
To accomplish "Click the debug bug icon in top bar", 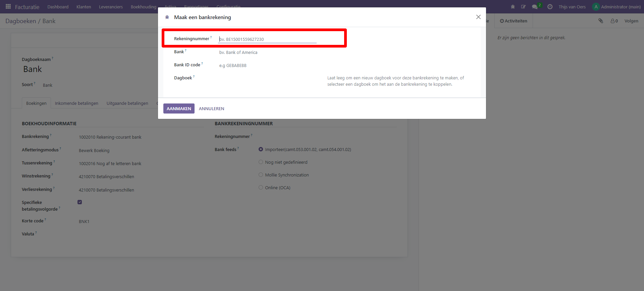I will point(513,7).
